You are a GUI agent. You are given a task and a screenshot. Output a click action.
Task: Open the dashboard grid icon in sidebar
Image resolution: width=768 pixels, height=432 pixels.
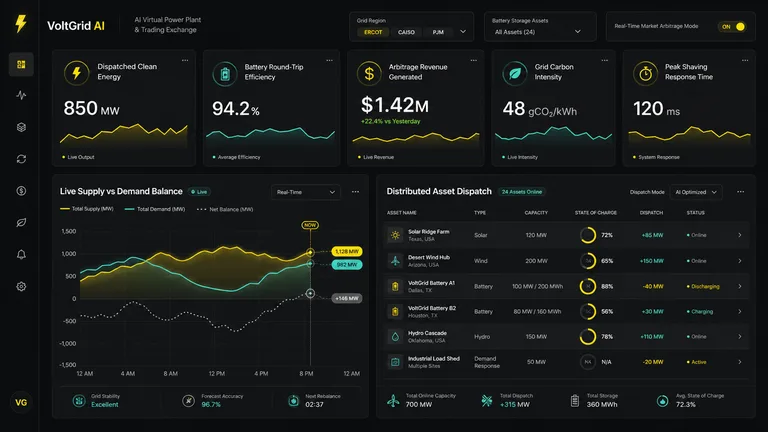[21, 64]
